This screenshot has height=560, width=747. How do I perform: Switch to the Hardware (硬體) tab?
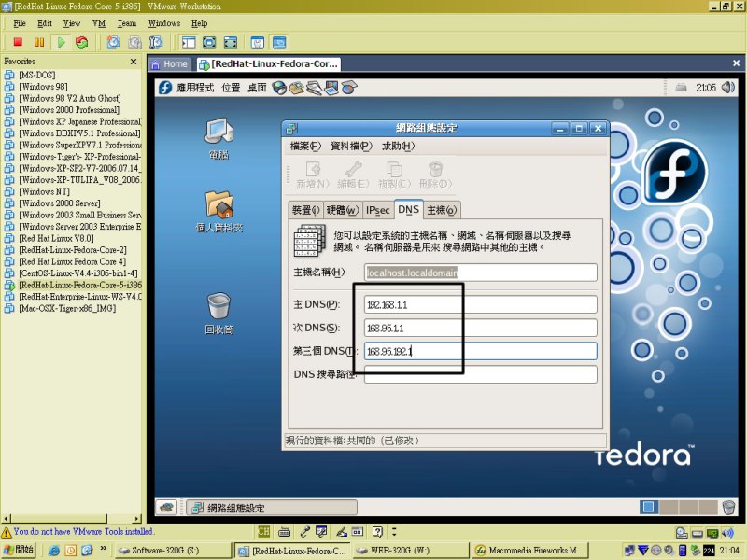[342, 210]
